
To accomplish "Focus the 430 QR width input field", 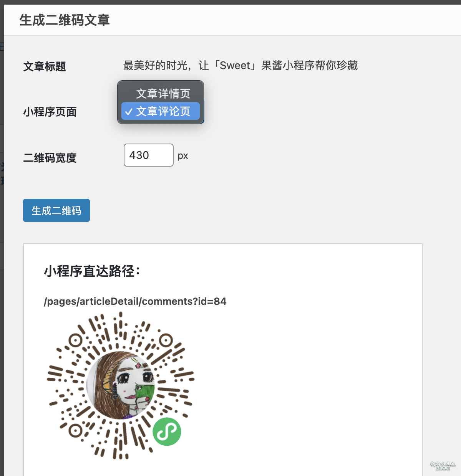I will tap(149, 155).
